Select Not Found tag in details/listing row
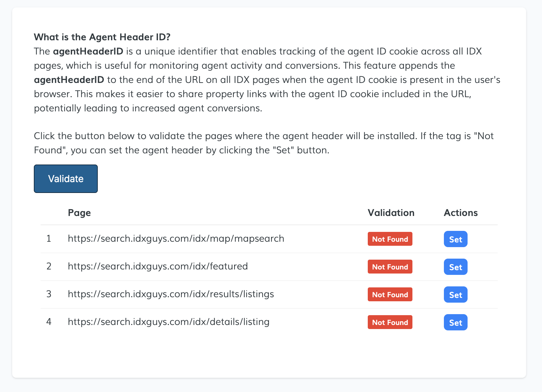 point(390,322)
